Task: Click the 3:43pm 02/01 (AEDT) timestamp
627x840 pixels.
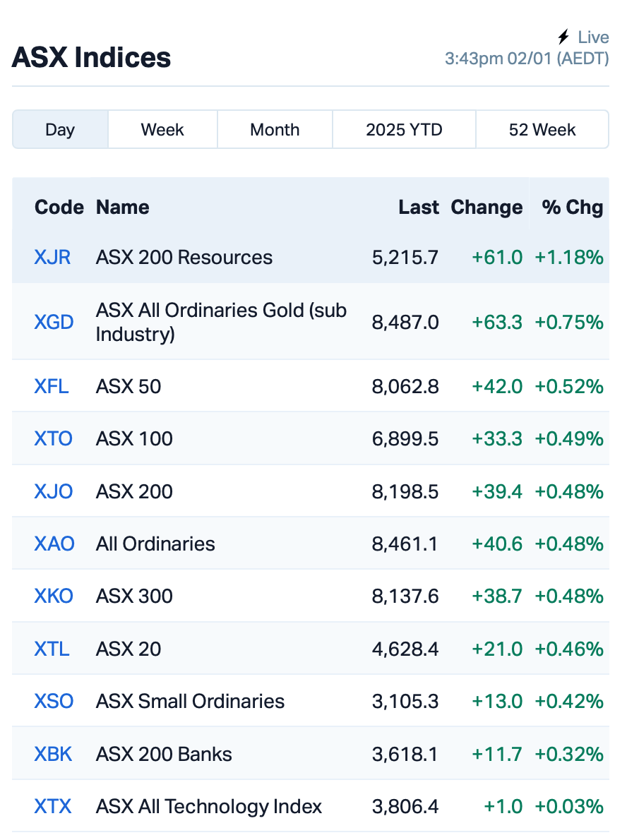Action: pyautogui.click(x=527, y=58)
